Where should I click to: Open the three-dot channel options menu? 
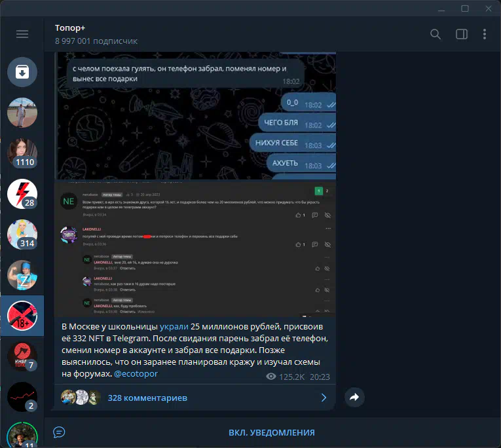click(x=485, y=34)
